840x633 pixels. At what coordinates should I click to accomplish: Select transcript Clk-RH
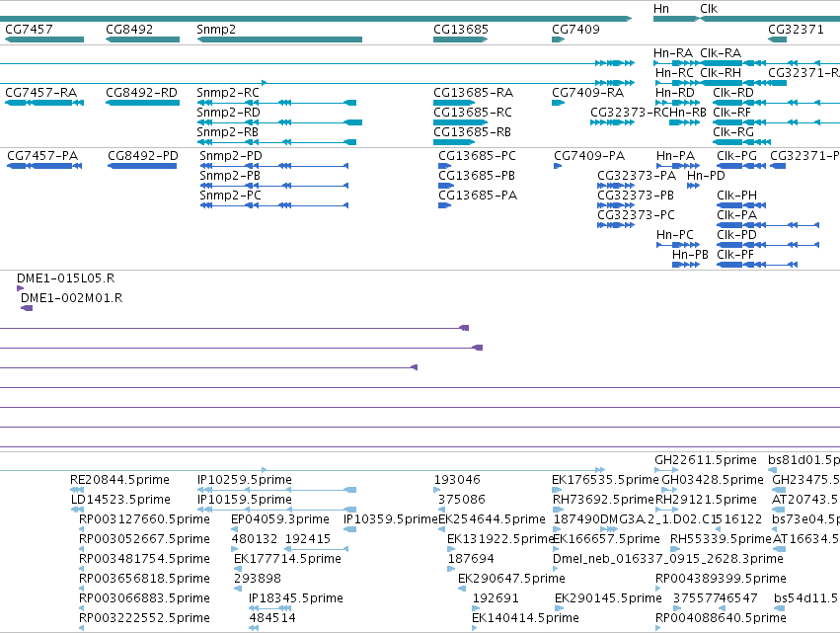(721, 73)
